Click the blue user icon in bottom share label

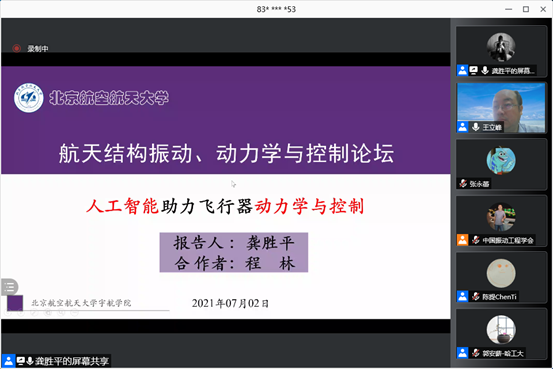(8, 361)
